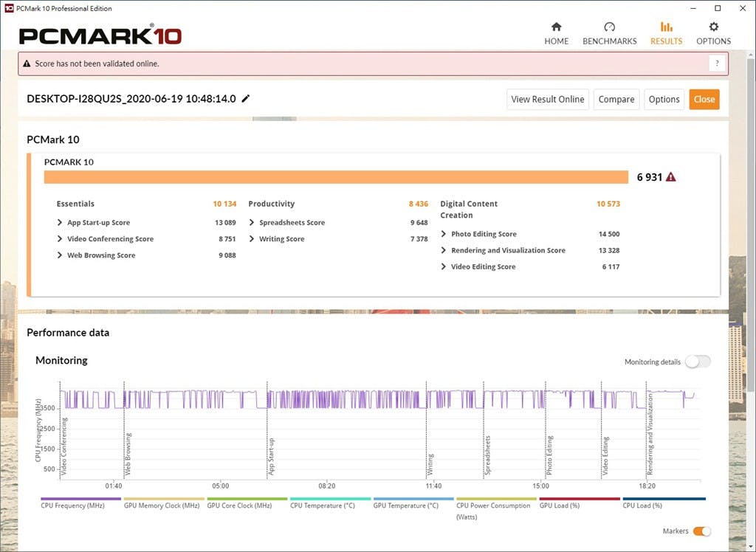Click the result name DESKTOP-I28QU2S_2020-06-19
The width and height of the screenshot is (756, 552).
131,99
